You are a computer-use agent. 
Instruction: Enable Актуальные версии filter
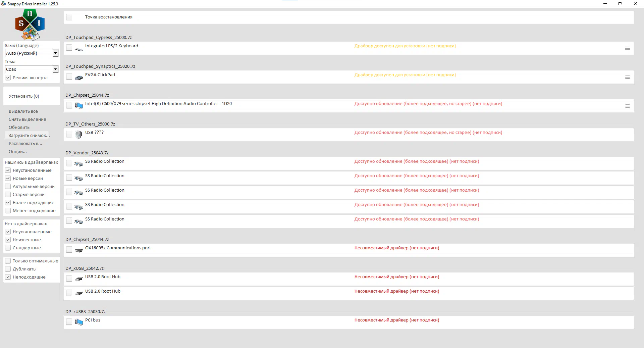click(x=8, y=186)
